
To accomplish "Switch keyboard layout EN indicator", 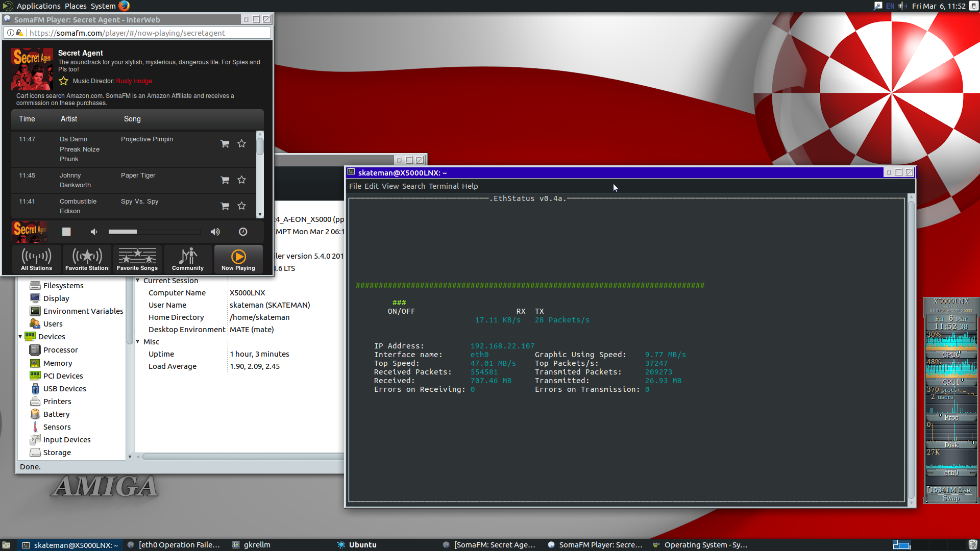I will tap(890, 6).
